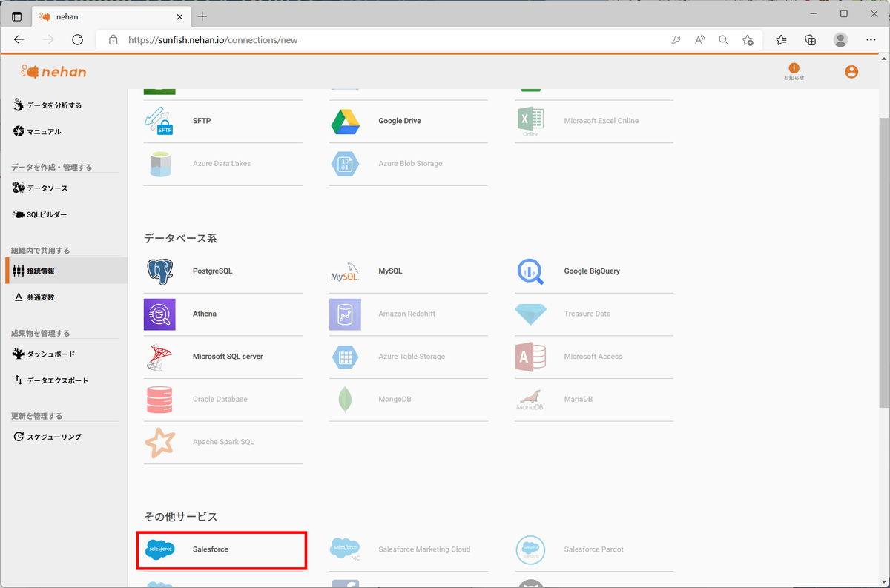Click the Salesforce cloud icon
890x588 pixels.
(x=159, y=549)
